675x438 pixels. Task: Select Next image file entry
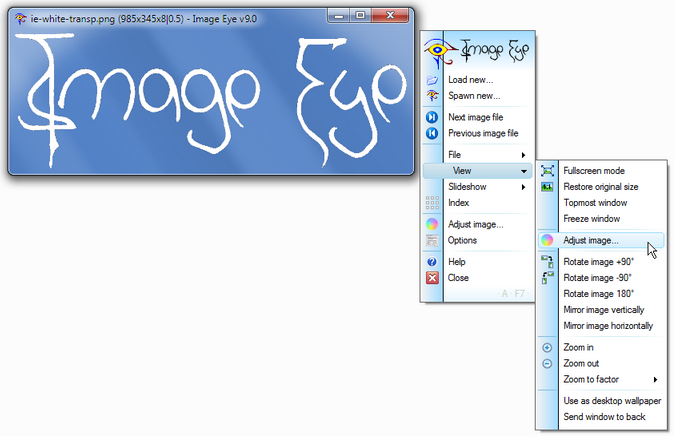(477, 117)
